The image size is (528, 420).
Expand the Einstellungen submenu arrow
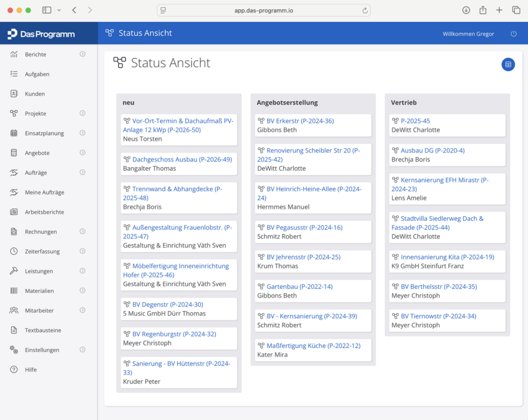point(82,350)
